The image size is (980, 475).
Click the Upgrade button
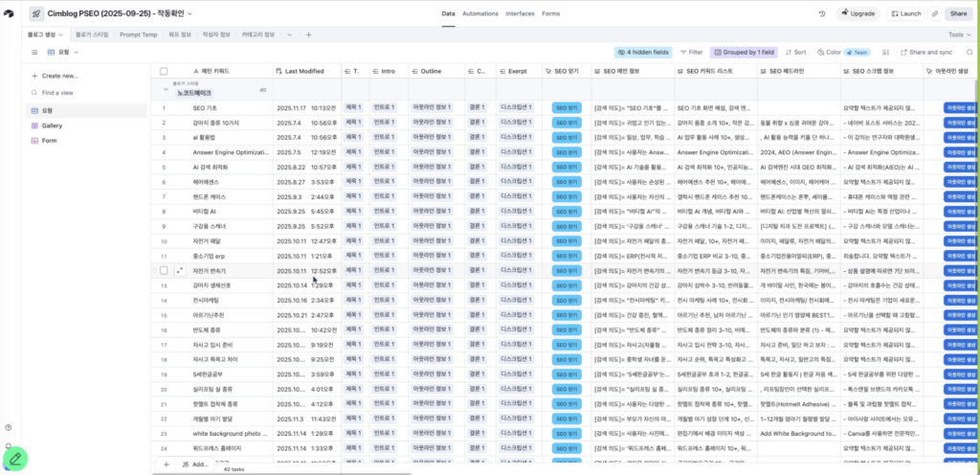[857, 13]
